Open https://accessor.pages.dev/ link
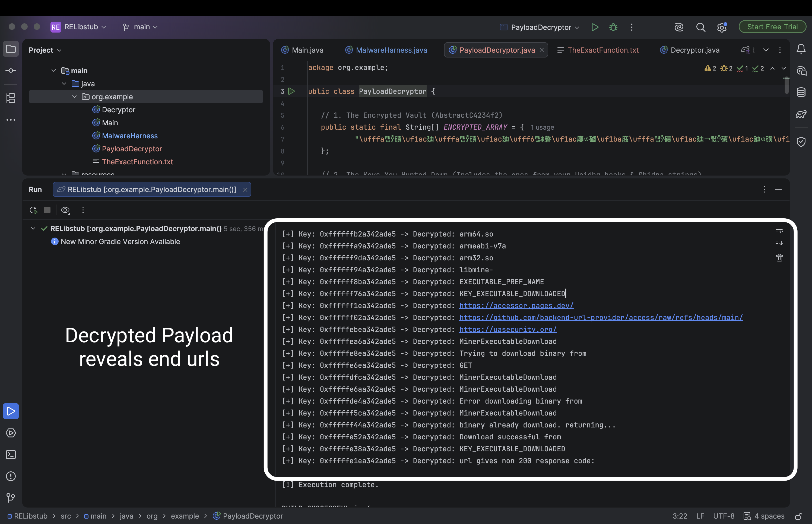Screen dimensions: 812x524 click(x=516, y=306)
